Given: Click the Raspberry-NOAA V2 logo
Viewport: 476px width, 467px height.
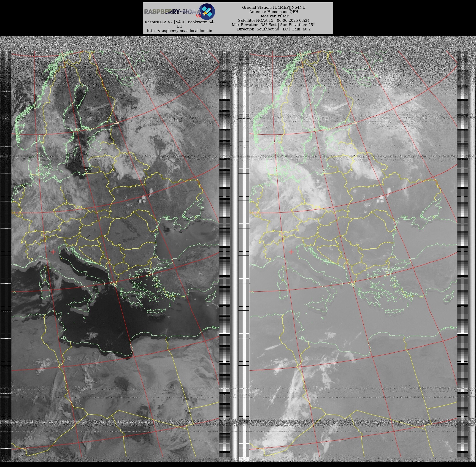Looking at the screenshot, I should pyautogui.click(x=179, y=11).
